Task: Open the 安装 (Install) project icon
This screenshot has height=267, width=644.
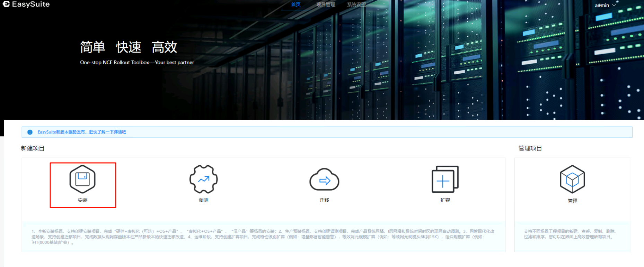Action: point(82,179)
